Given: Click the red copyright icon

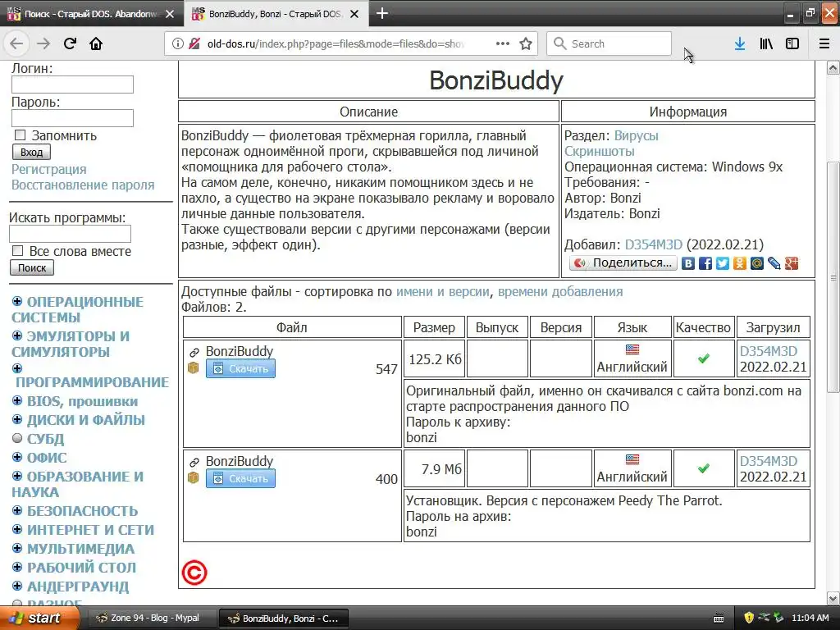Looking at the screenshot, I should (x=194, y=573).
